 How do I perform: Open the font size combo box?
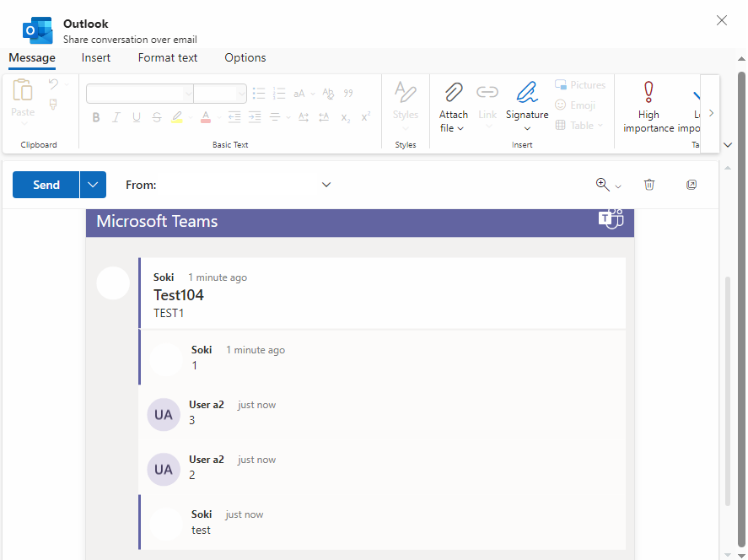pos(220,94)
